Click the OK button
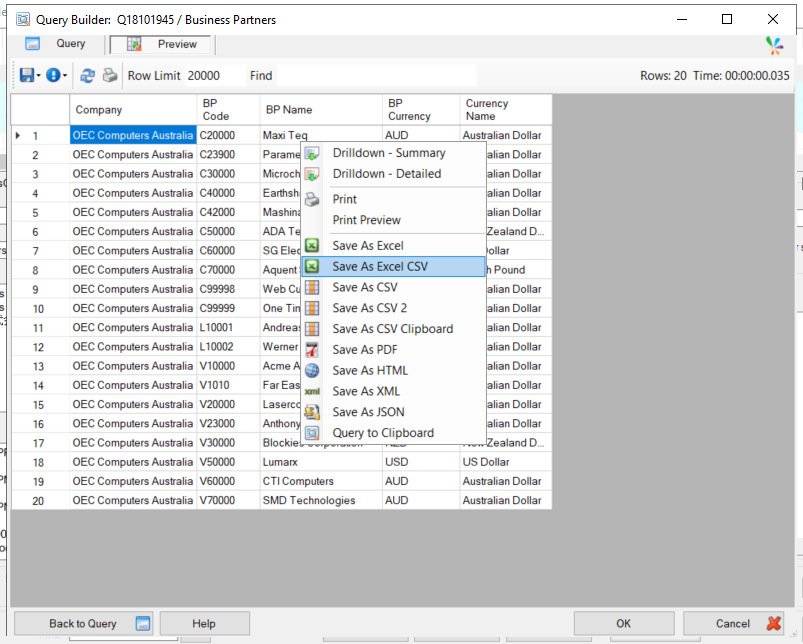Screen dimensions: 803x644 click(x=623, y=624)
